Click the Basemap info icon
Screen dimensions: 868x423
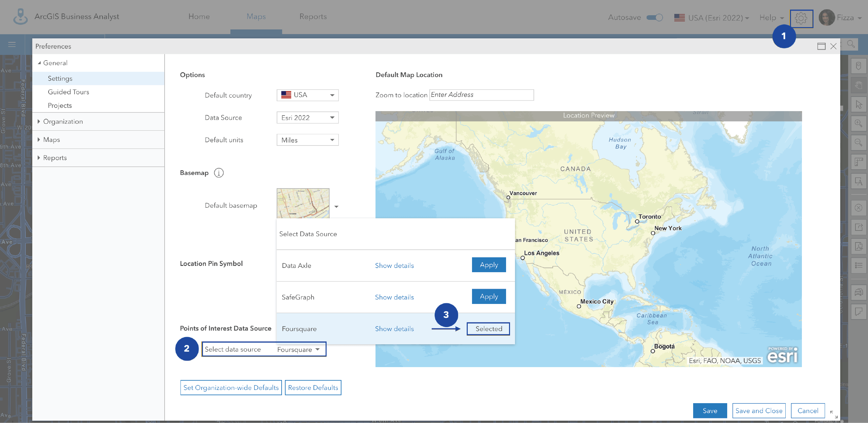[x=219, y=173]
